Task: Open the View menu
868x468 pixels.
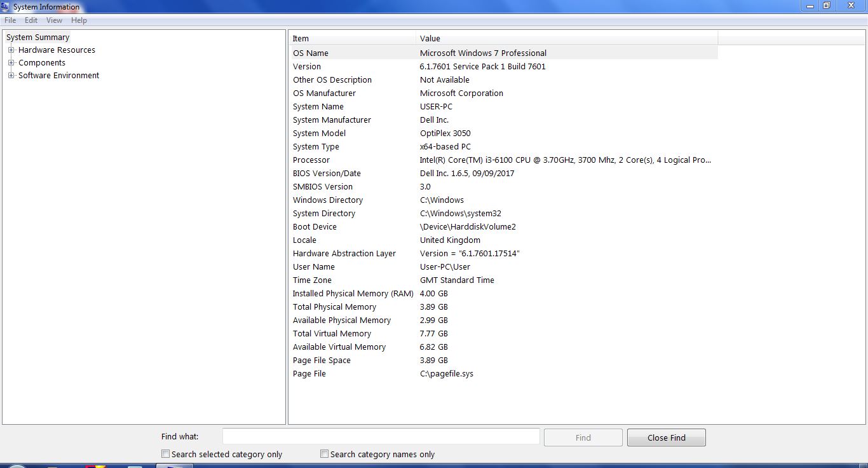Action: (54, 20)
